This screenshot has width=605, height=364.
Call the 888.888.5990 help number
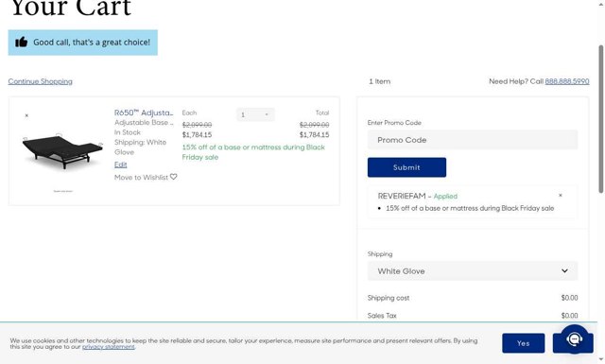pos(567,81)
